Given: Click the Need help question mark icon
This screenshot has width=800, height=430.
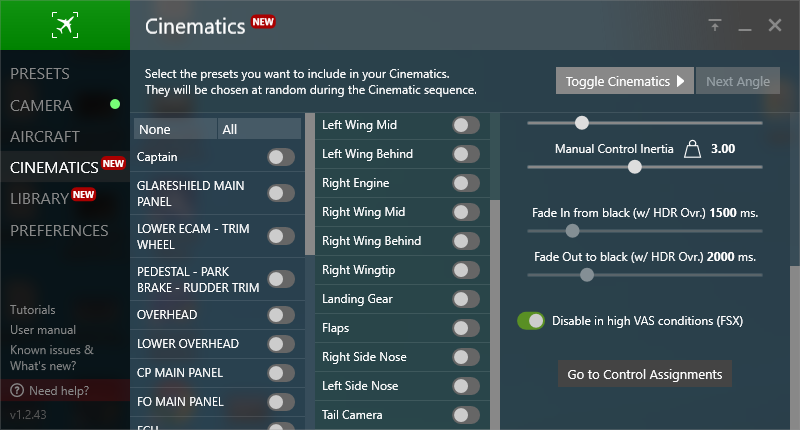Looking at the screenshot, I should pyautogui.click(x=17, y=391).
